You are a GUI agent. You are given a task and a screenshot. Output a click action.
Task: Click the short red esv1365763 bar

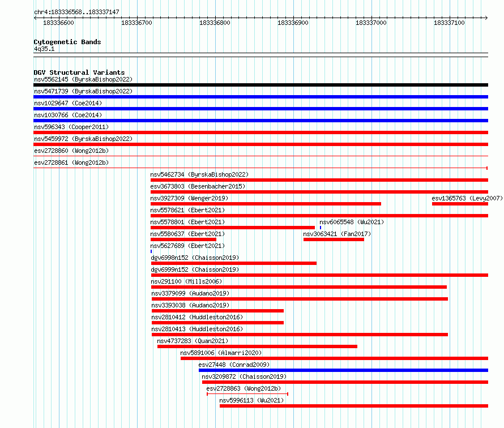point(460,204)
